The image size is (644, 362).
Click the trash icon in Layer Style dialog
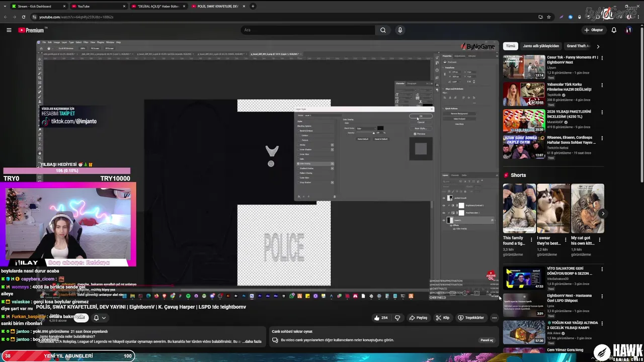click(335, 197)
